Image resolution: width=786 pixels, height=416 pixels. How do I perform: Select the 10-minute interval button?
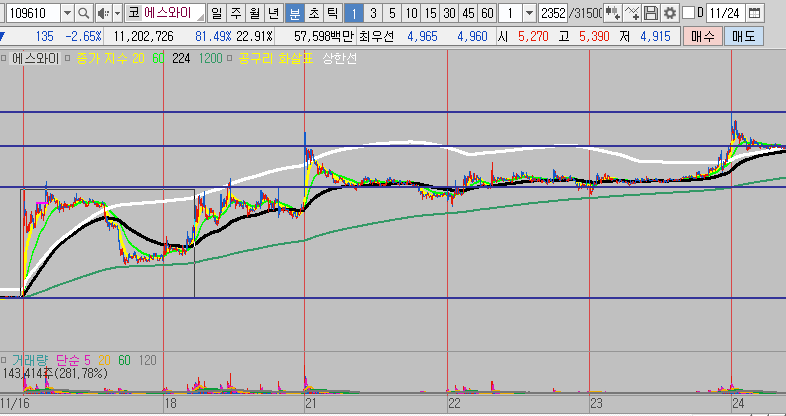click(411, 13)
